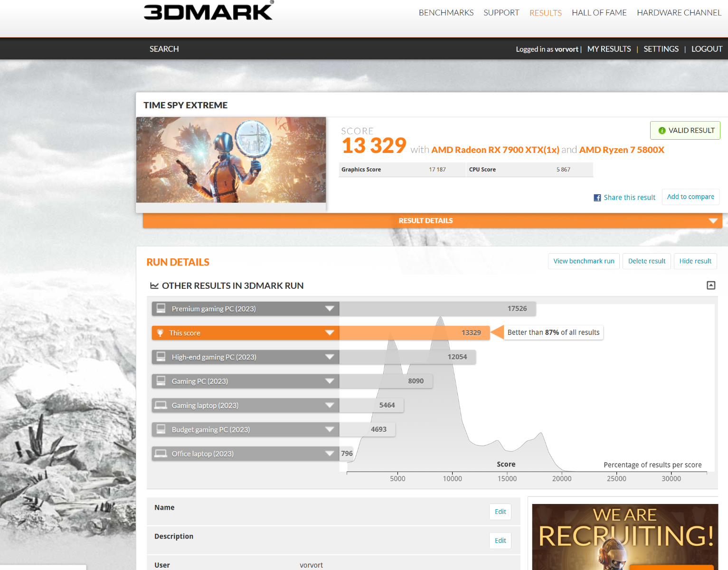Click the We Are Recruiting banner
The image size is (728, 570).
[625, 537]
